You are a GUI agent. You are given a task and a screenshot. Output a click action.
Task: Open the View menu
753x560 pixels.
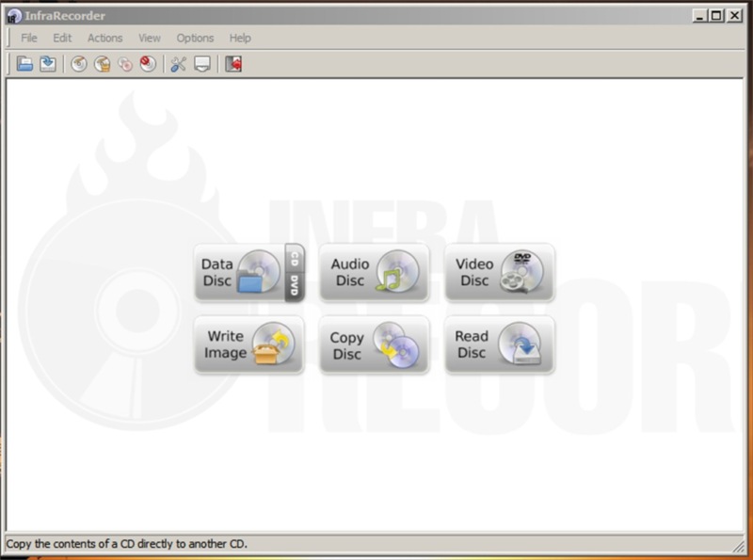coord(150,38)
